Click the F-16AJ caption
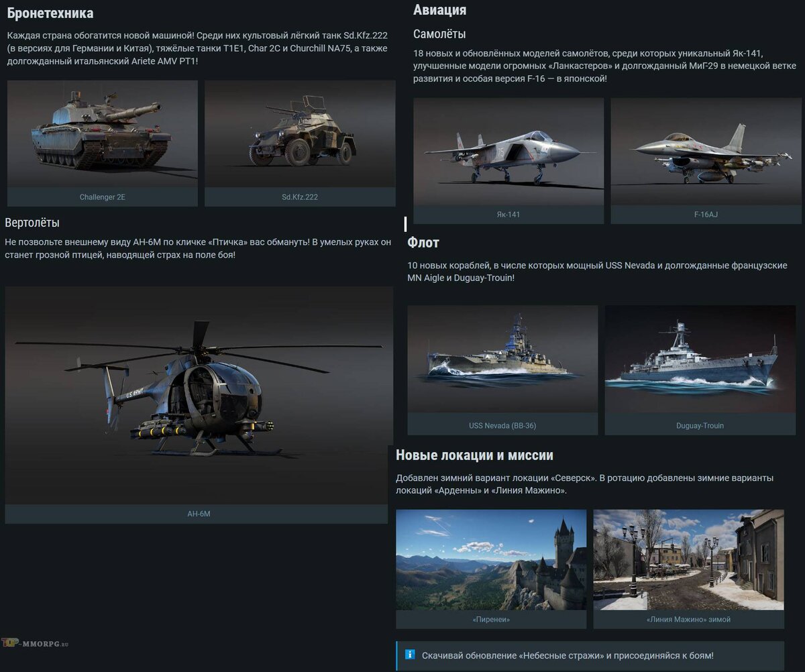The width and height of the screenshot is (805, 672). pyautogui.click(x=706, y=215)
